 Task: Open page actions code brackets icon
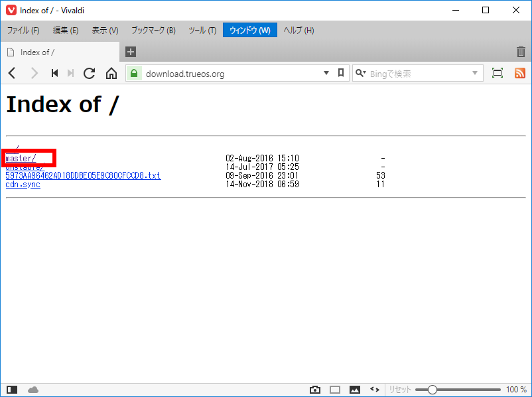coord(375,390)
